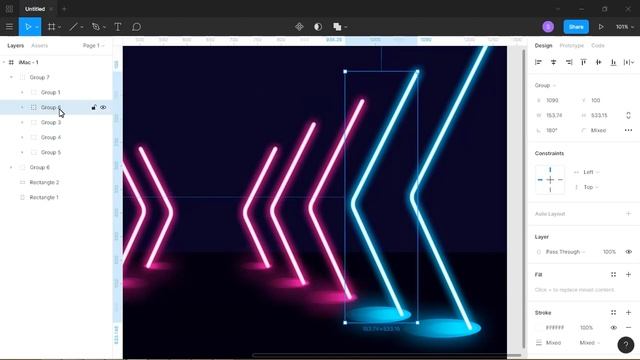Toggle layer visibility in Layer section
Image resolution: width=640 pixels, height=360 pixels.
tap(629, 252)
